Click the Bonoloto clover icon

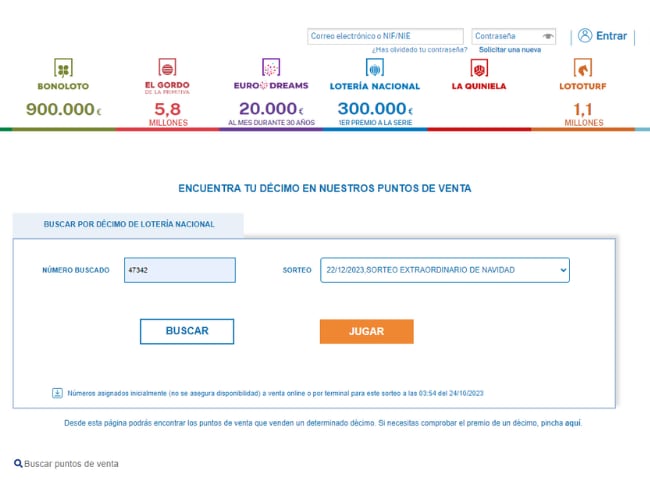(63, 69)
